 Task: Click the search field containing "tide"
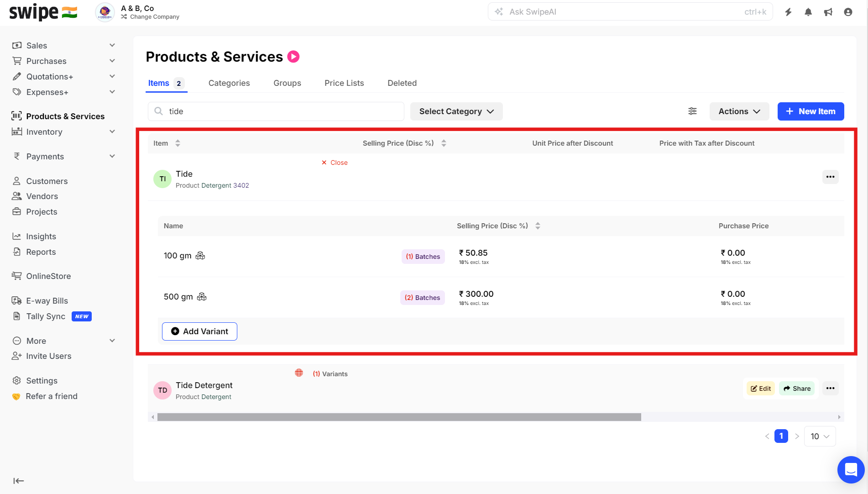[x=283, y=111]
